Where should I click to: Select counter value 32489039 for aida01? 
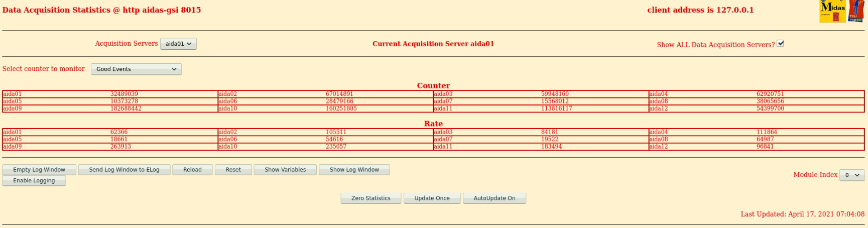tap(124, 94)
